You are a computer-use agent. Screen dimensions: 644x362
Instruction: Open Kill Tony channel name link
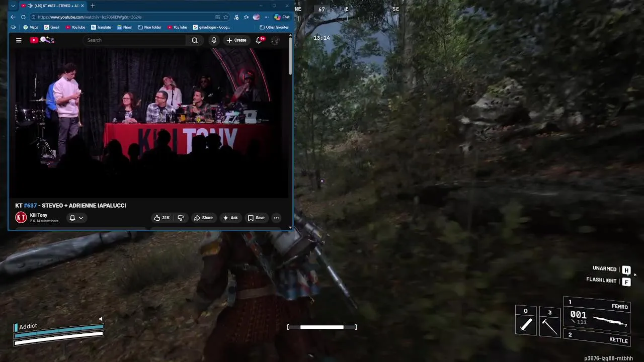coord(39,215)
